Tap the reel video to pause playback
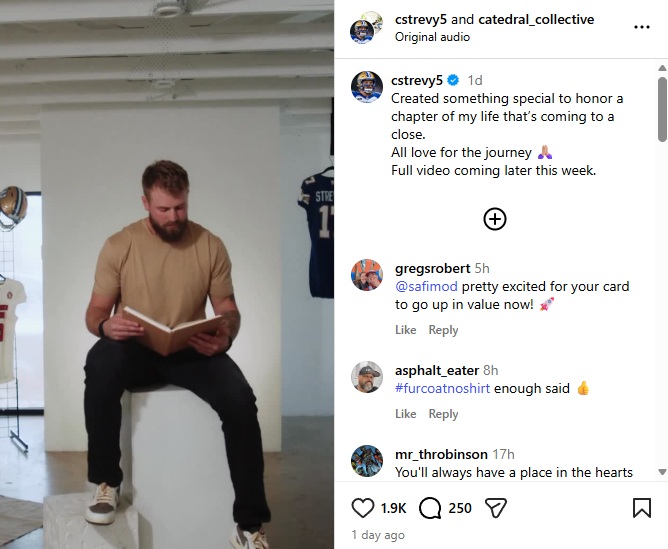 [167, 274]
